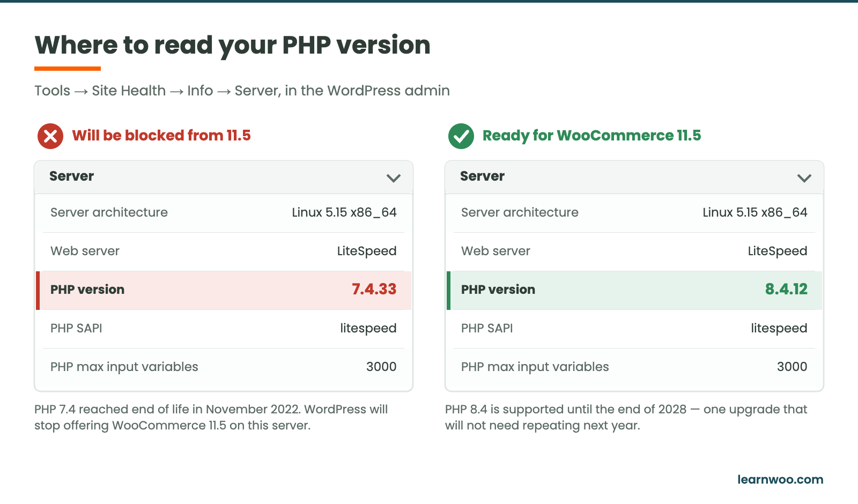Click '3000' value in ready panel

click(x=792, y=367)
